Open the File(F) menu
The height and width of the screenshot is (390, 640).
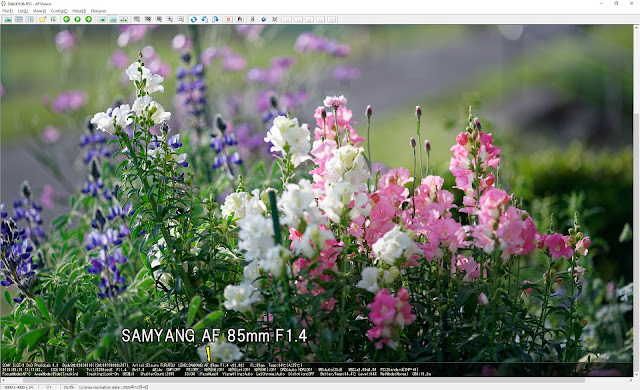tap(7, 11)
